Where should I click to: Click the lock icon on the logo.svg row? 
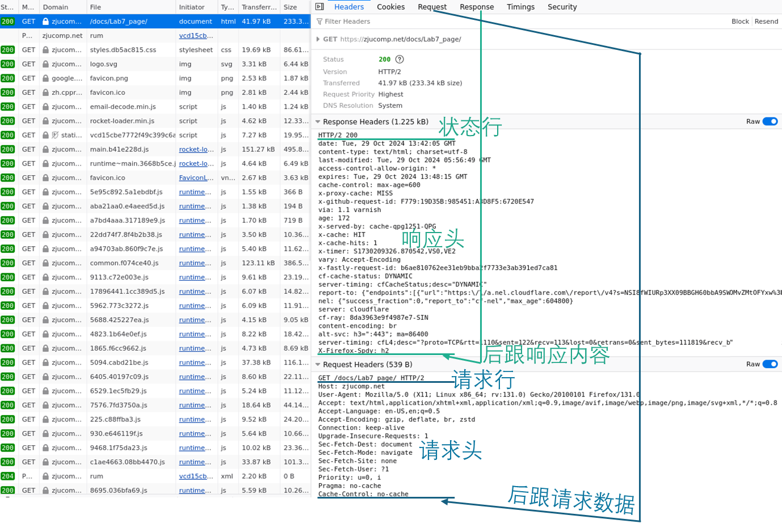pos(45,64)
